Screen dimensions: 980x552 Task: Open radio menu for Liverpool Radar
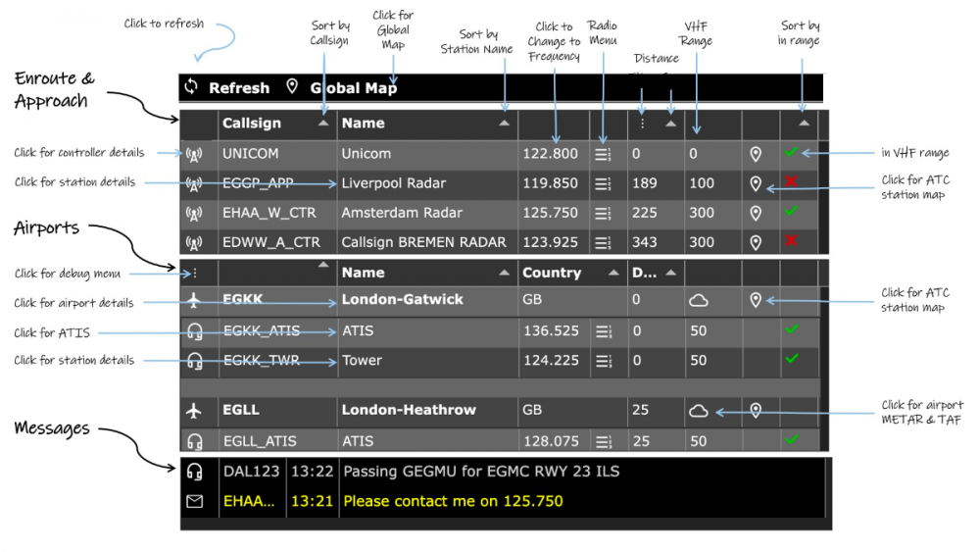click(603, 183)
